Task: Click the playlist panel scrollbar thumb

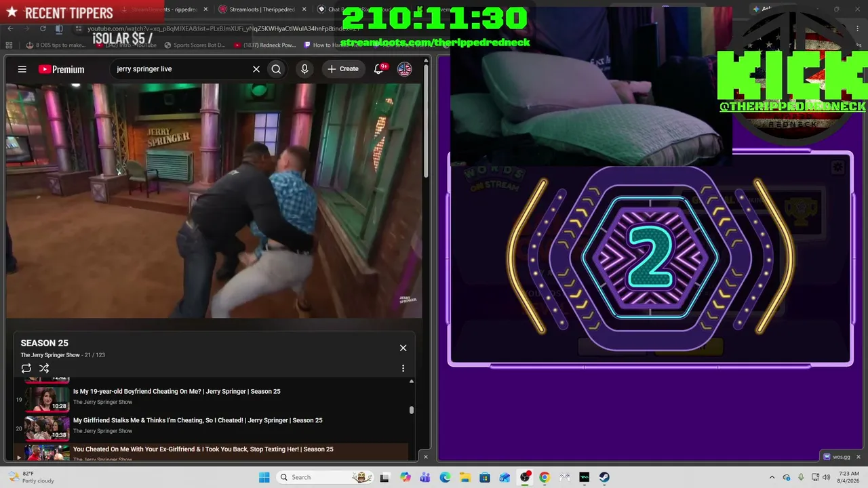Action: [x=411, y=409]
